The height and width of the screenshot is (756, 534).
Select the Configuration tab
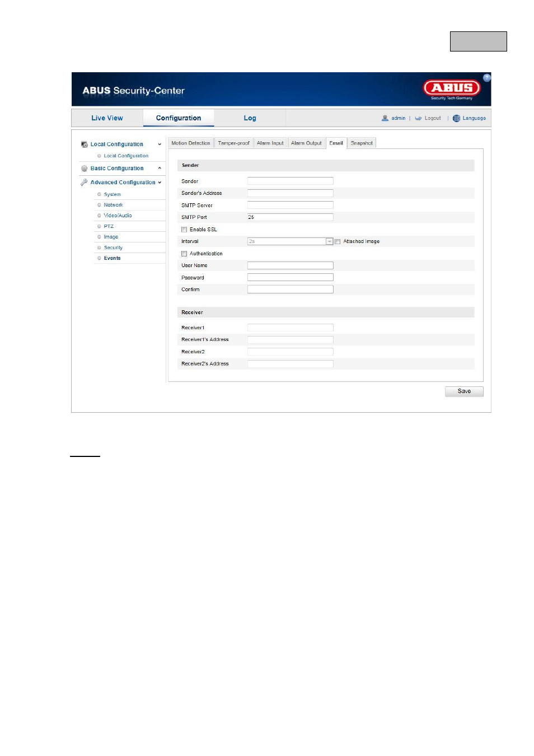pyautogui.click(x=179, y=118)
